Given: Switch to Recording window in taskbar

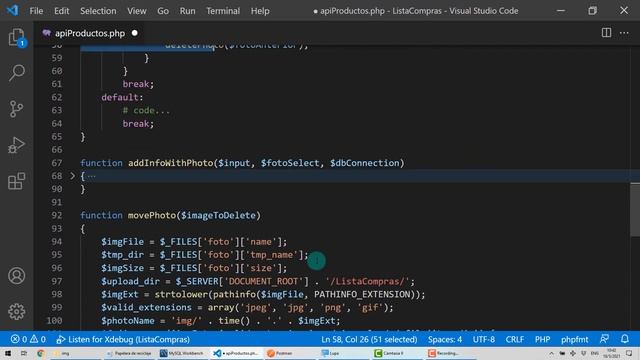Looking at the screenshot, I should coord(444,353).
